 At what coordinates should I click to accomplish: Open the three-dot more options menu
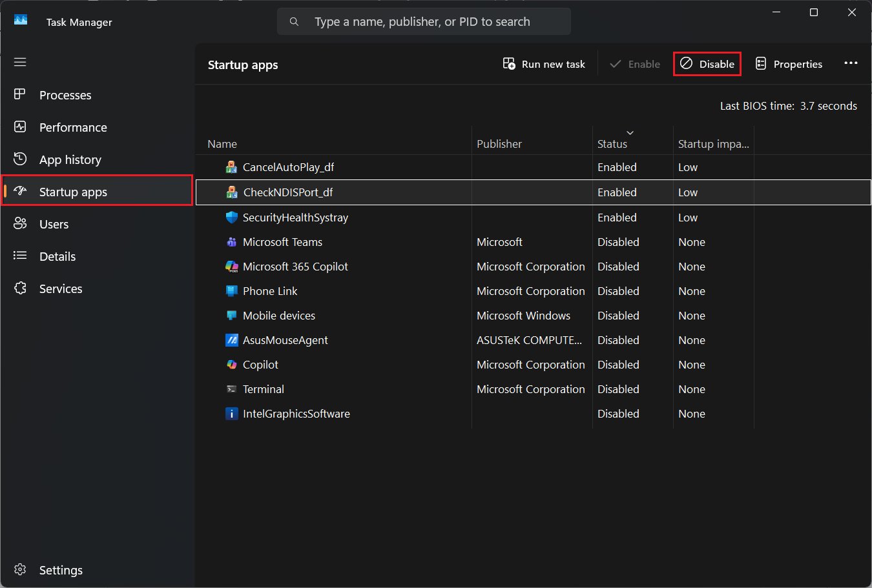pos(851,63)
